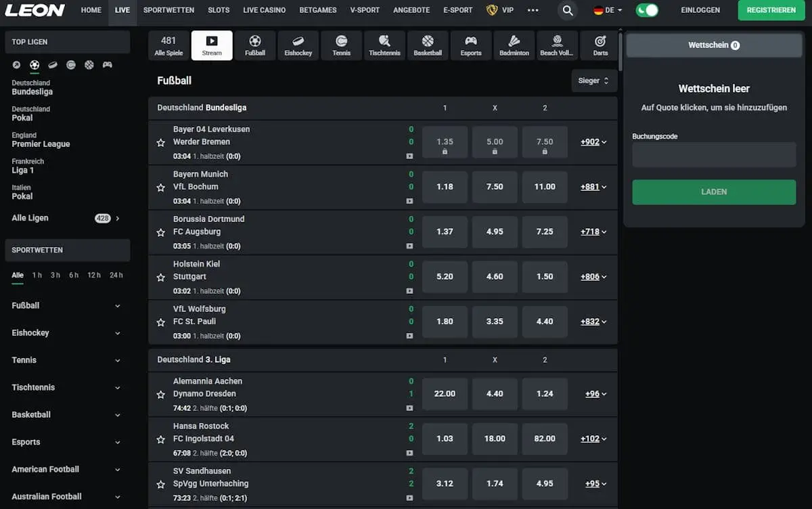Open stream icon for Bayer 04 Leverkusen match
The image size is (812, 509).
tap(409, 156)
